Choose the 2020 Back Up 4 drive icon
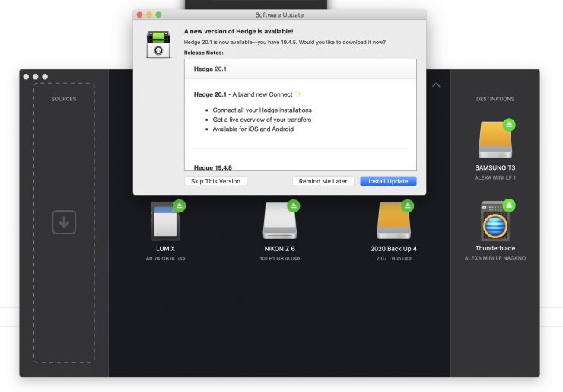Screen dimensions: 563x392 point(393,222)
